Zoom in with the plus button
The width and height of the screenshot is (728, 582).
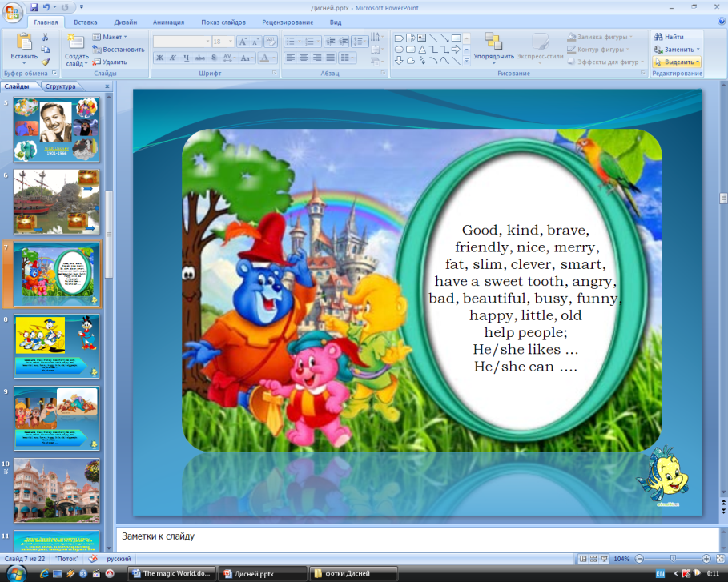(x=706, y=559)
